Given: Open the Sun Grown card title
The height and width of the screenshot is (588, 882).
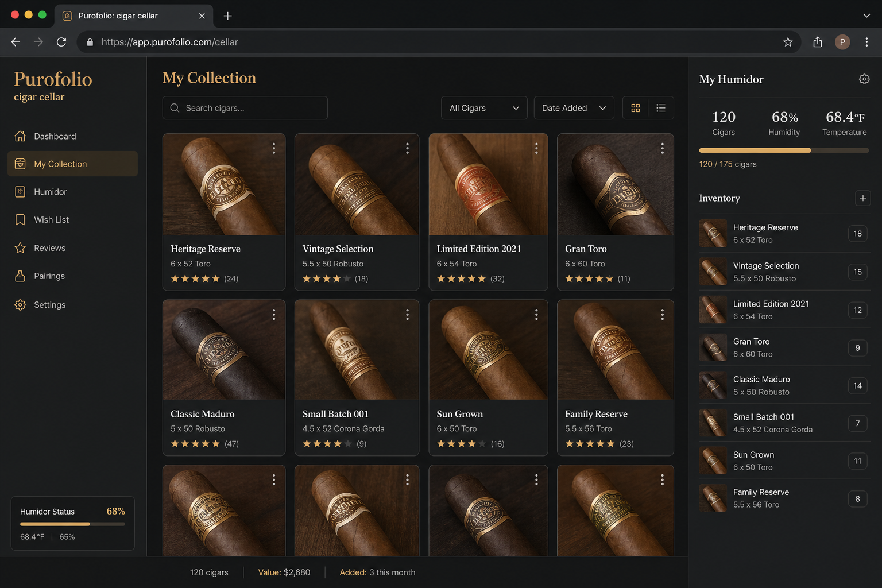Looking at the screenshot, I should 459,414.
